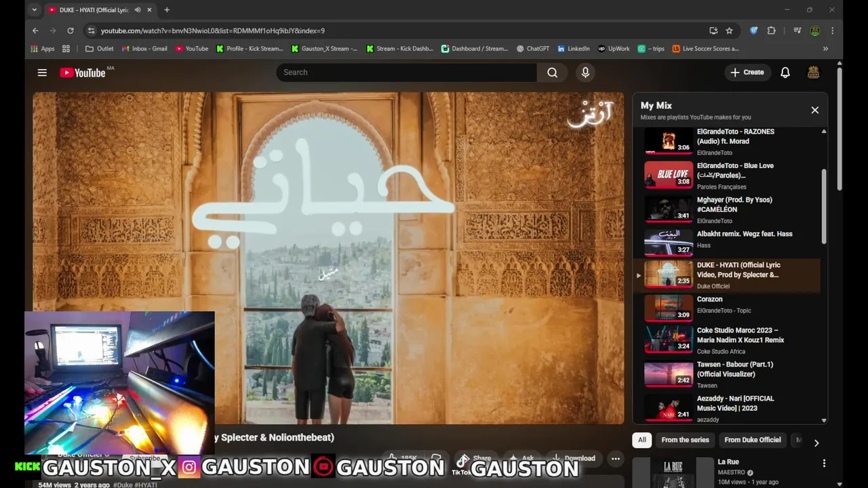Click the Chrome profile avatar
The image size is (868, 488).
coord(815,30)
